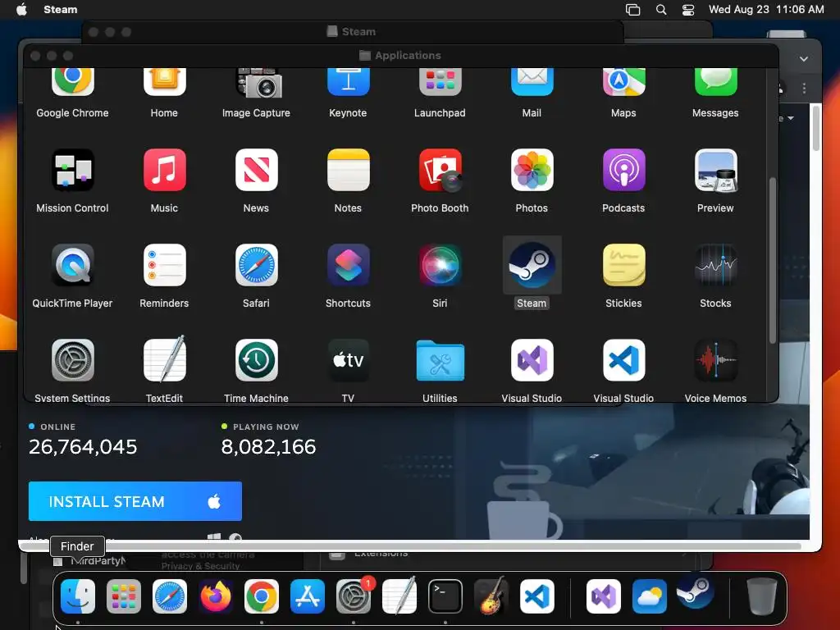Select Photo Booth app icon
840x630 pixels.
(441, 171)
